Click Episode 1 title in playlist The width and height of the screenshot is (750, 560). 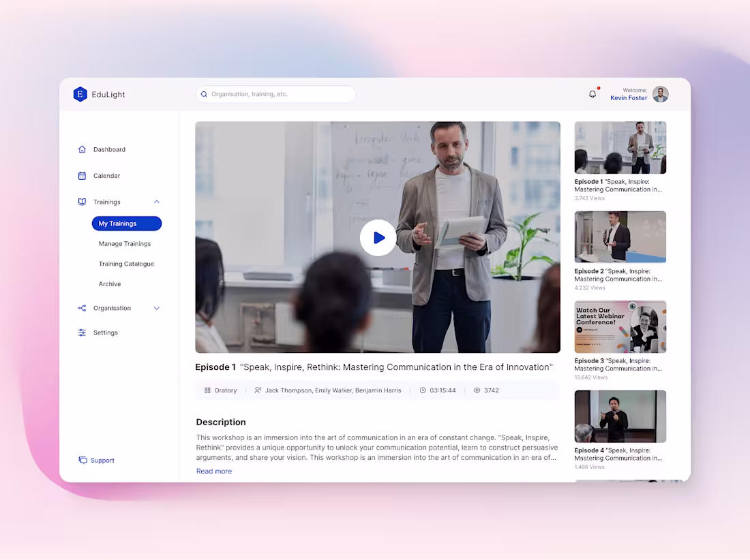click(x=618, y=185)
